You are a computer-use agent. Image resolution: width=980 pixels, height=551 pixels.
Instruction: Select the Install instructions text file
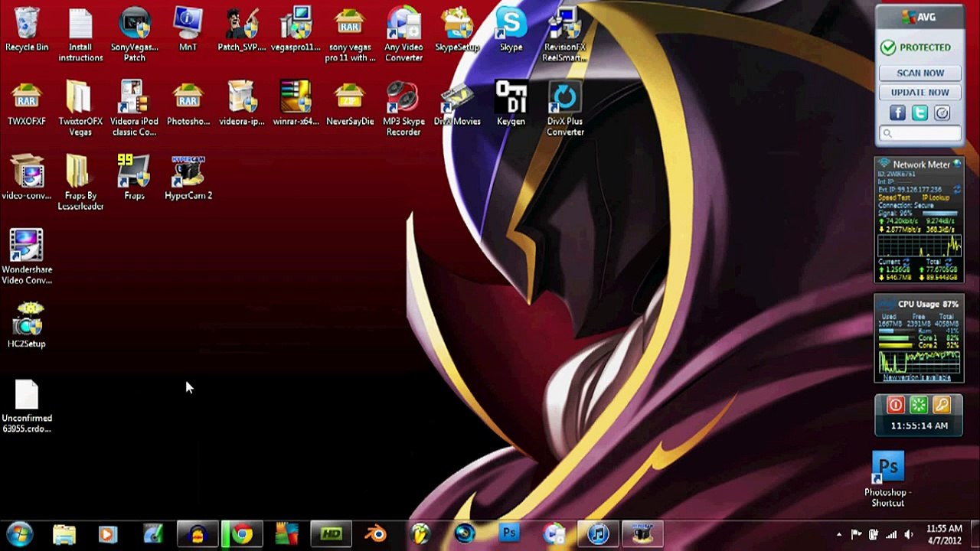80,35
